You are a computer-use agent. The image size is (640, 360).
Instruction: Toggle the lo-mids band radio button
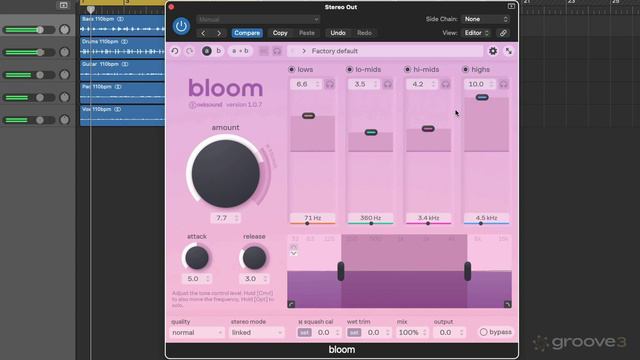(349, 69)
